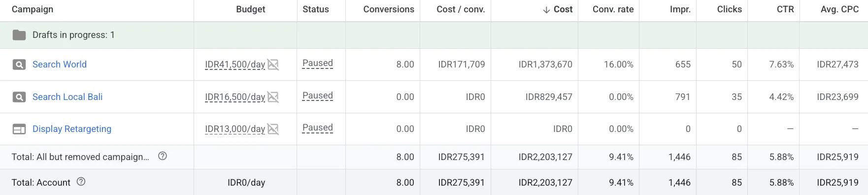Viewport: 868px width, 195px height.
Task: Click the IDR171,709 cost per conversion cell
Action: pyautogui.click(x=462, y=65)
